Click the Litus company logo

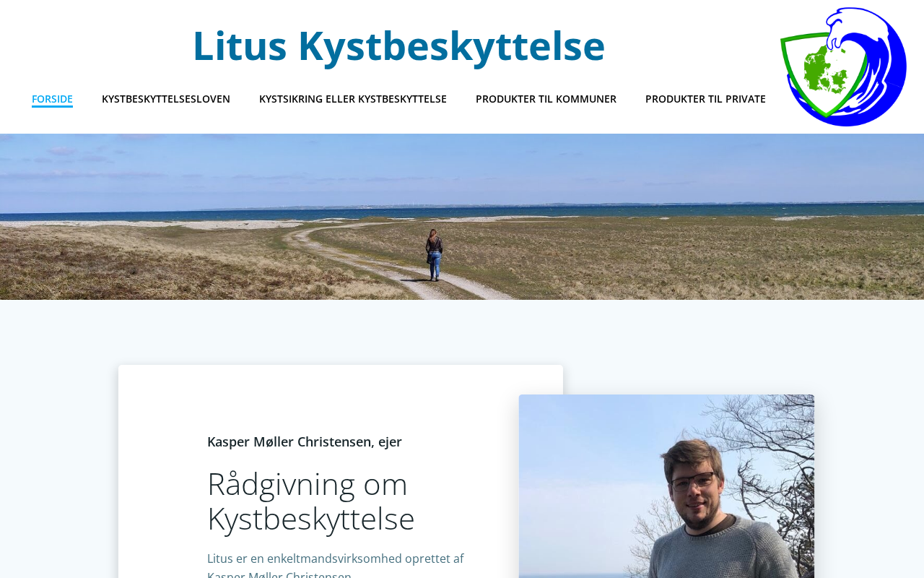(843, 66)
